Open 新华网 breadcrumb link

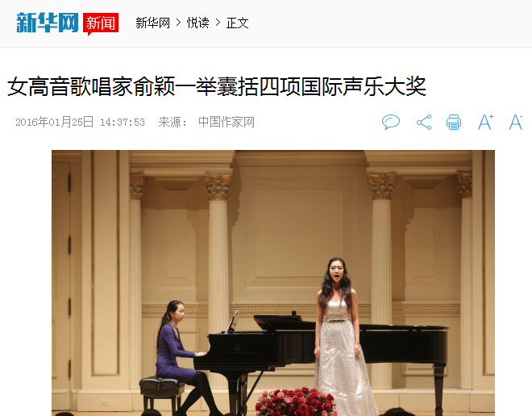click(152, 23)
